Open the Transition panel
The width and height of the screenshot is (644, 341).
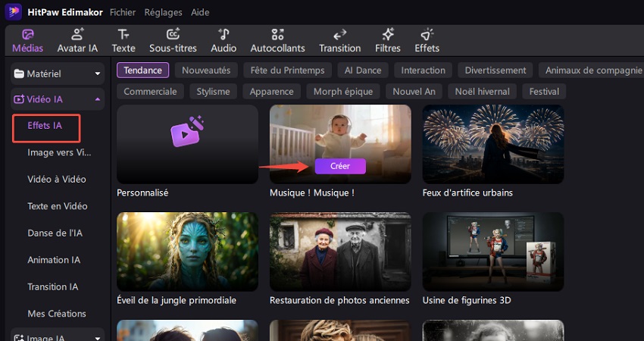pos(339,41)
